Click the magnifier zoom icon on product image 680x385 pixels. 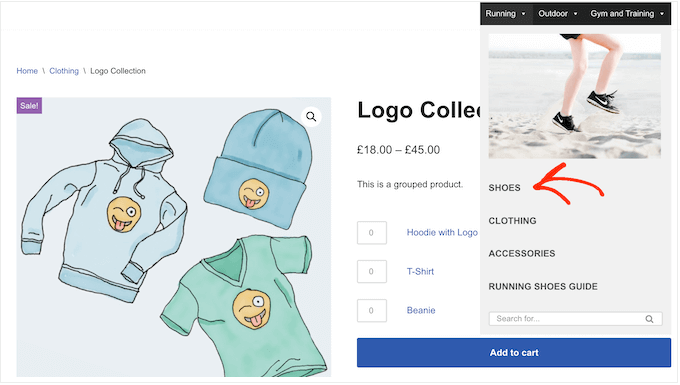[311, 117]
